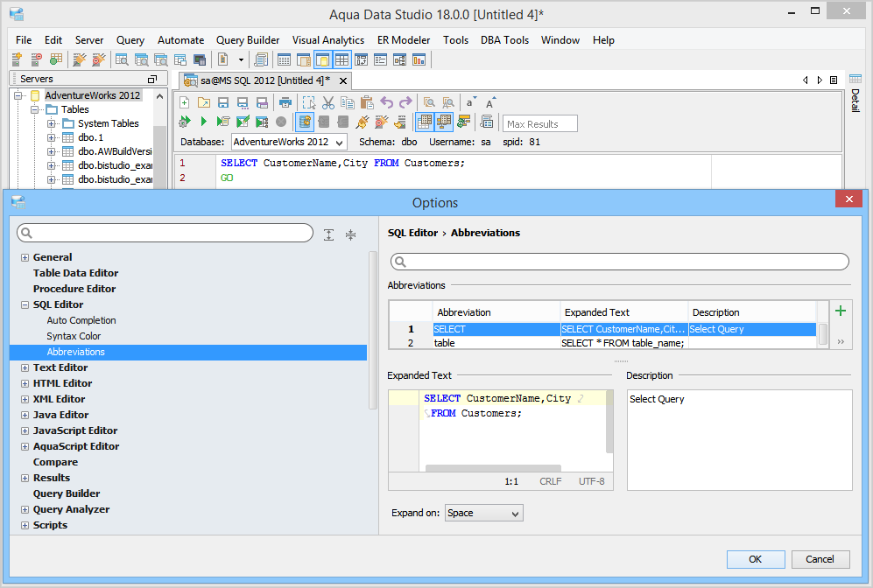Click the chevron overflow button beside the abbreviations table
The width and height of the screenshot is (873, 588).
point(840,341)
